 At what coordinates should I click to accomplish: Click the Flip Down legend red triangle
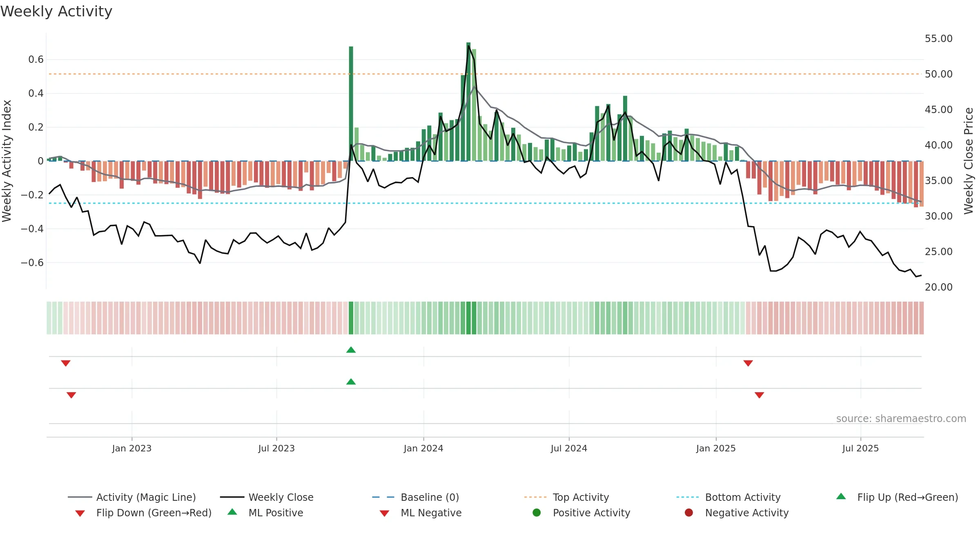80,513
